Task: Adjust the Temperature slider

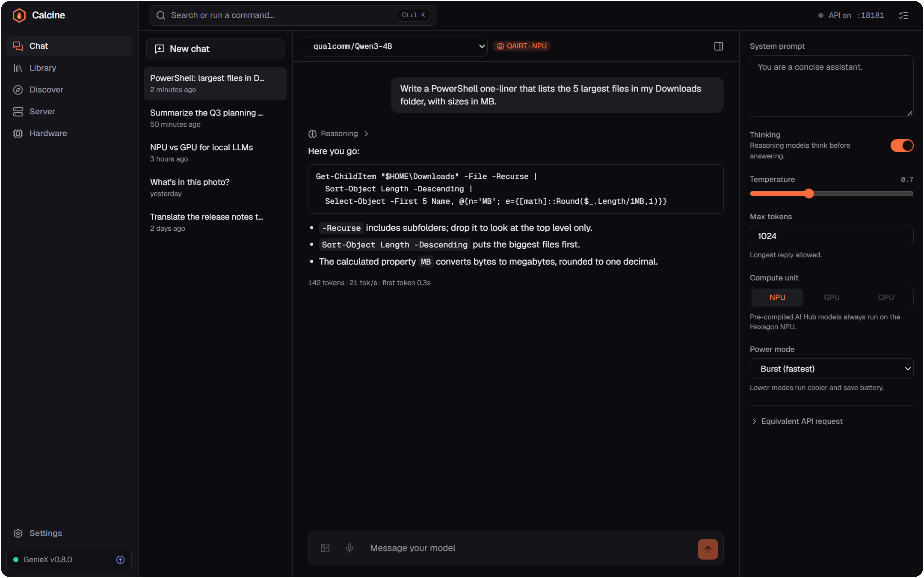Action: [832, 194]
